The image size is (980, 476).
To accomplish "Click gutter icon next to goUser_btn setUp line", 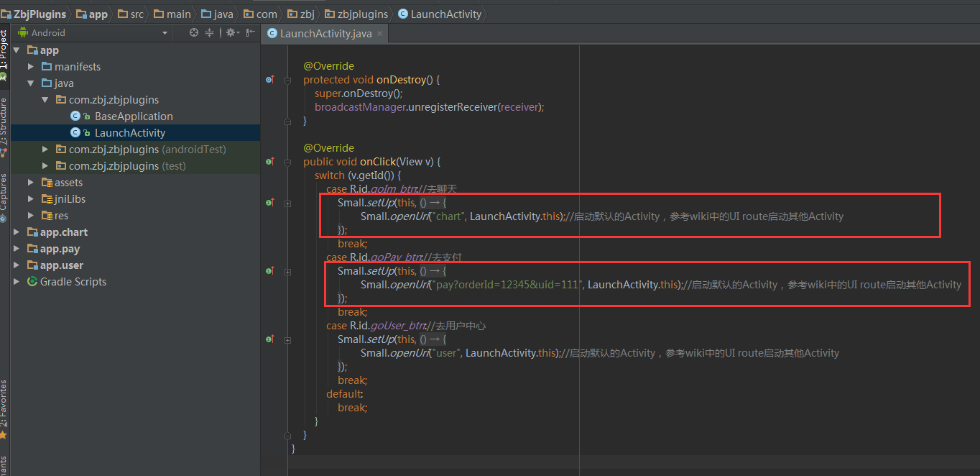I will pyautogui.click(x=270, y=339).
